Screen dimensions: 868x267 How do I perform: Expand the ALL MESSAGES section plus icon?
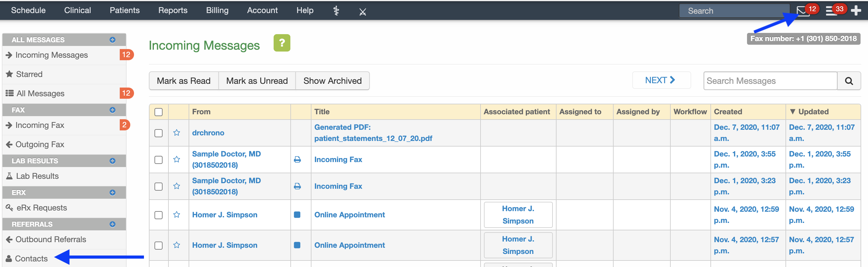pos(113,40)
